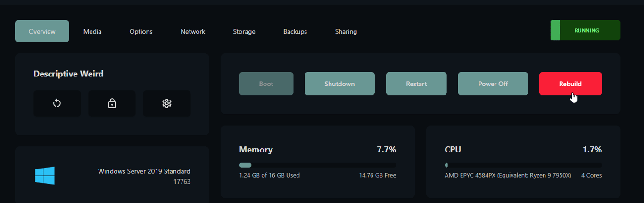644x203 pixels.
Task: Open the Storage tab
Action: tap(244, 31)
